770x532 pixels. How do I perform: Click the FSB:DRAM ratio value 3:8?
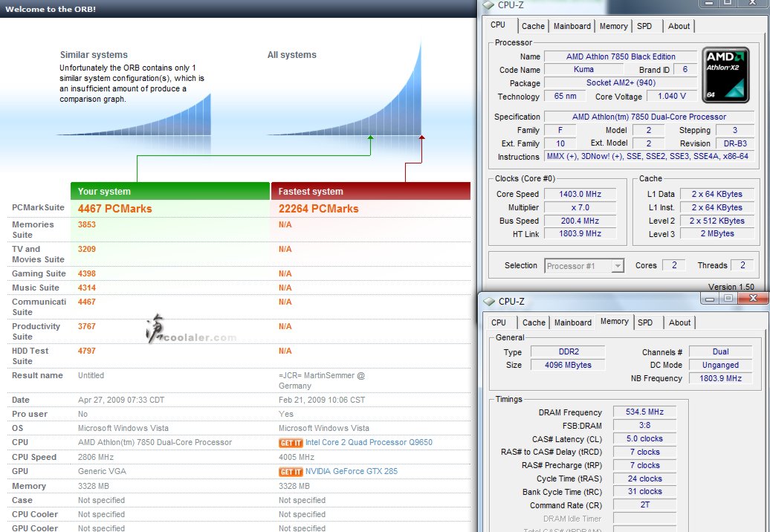[x=645, y=425]
